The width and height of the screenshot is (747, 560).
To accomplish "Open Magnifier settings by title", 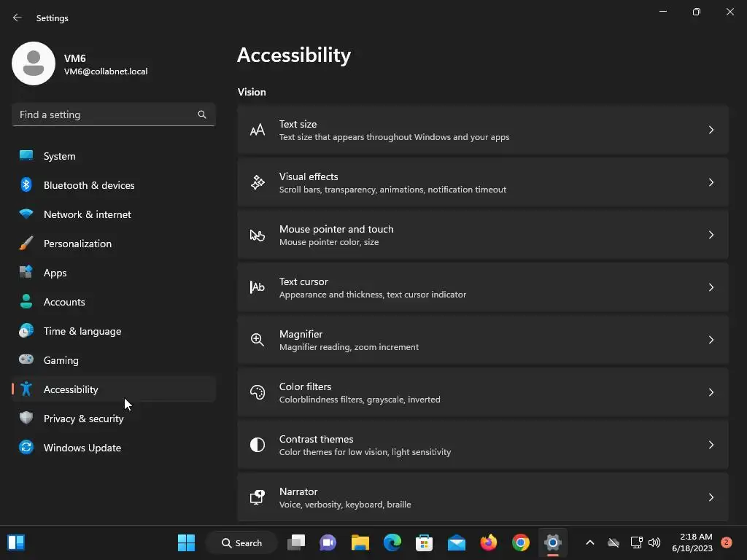I will (301, 334).
